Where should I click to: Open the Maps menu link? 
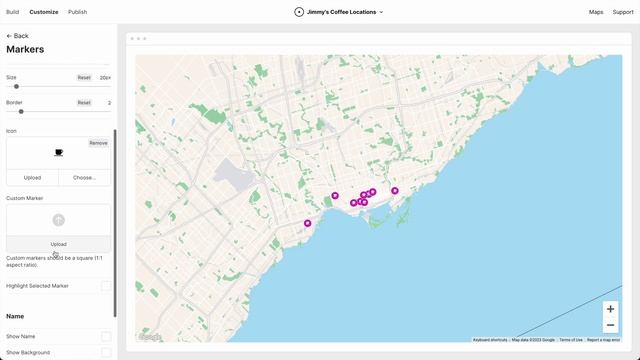[596, 12]
